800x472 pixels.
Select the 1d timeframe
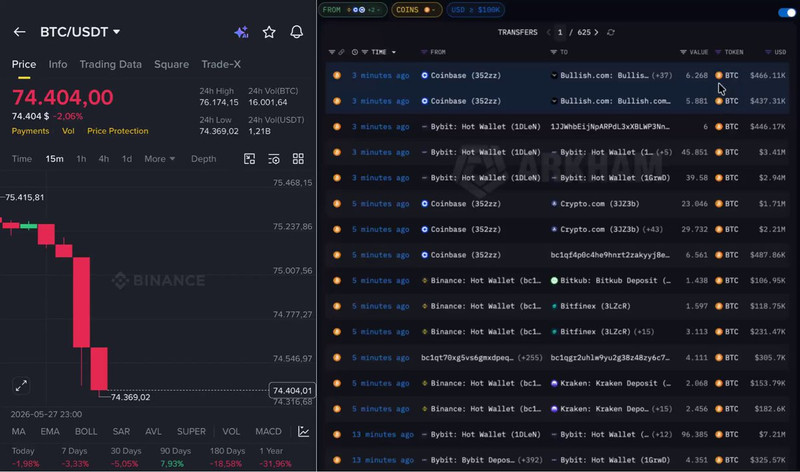(127, 159)
